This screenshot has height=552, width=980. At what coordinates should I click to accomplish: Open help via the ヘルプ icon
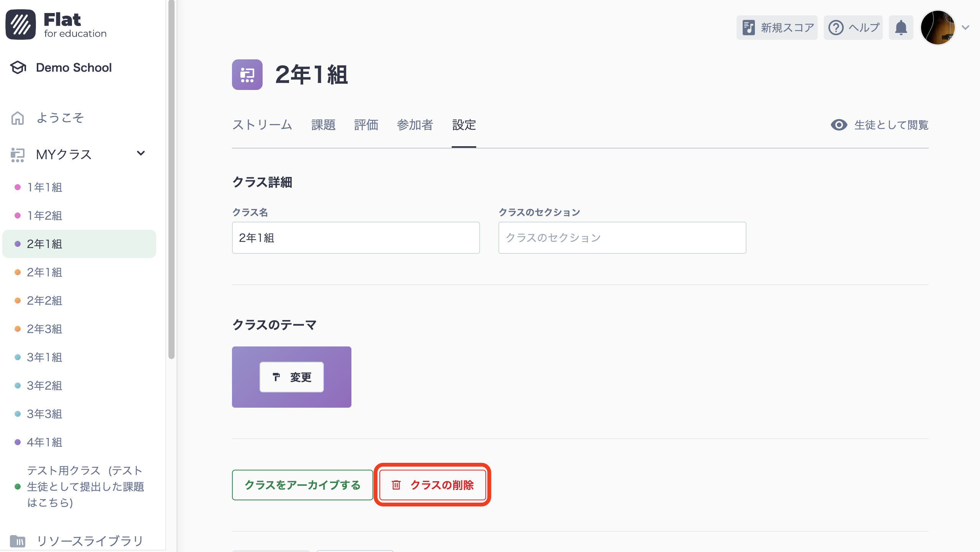(837, 27)
